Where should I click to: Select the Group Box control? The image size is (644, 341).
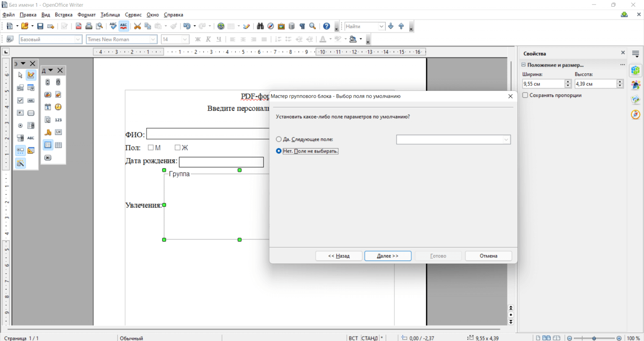pos(48,145)
